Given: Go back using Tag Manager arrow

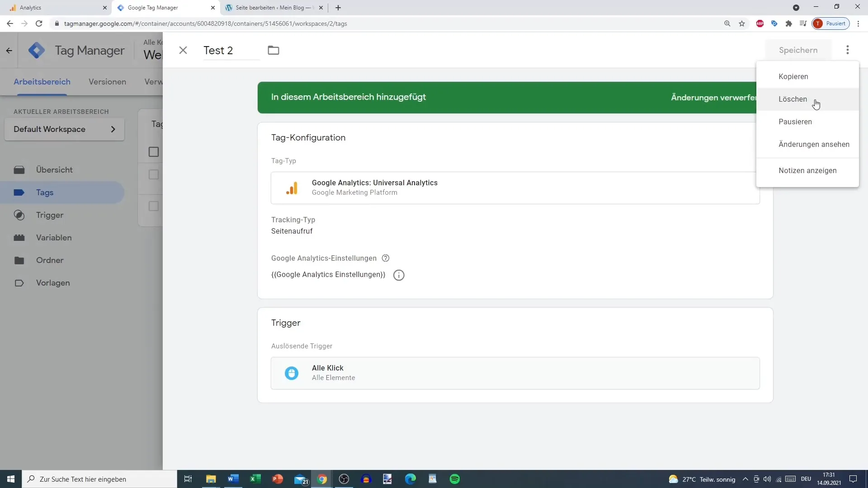Looking at the screenshot, I should pos(9,50).
